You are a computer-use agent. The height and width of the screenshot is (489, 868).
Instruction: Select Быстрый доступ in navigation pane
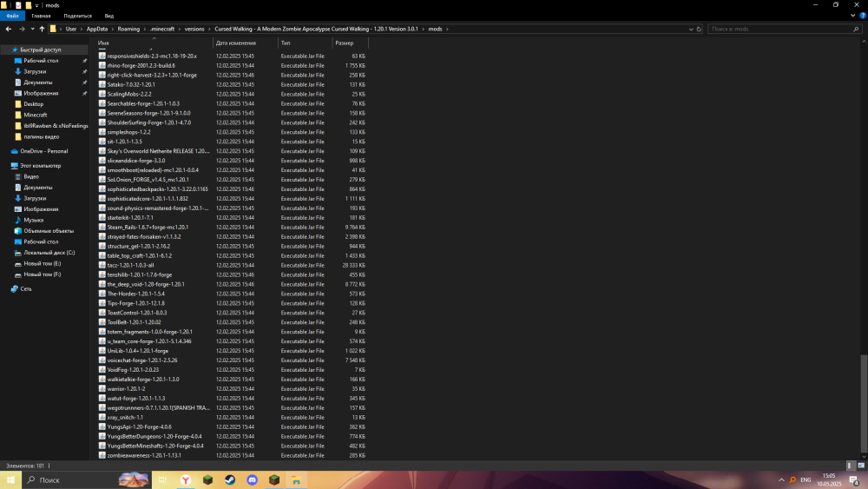(x=41, y=50)
